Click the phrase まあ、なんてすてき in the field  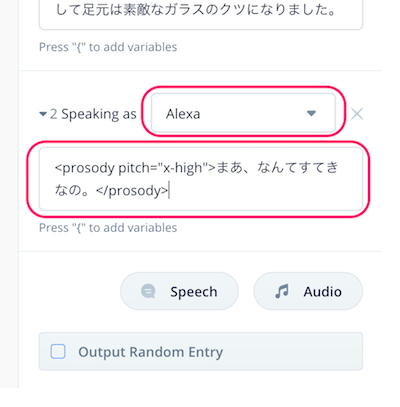point(278,167)
